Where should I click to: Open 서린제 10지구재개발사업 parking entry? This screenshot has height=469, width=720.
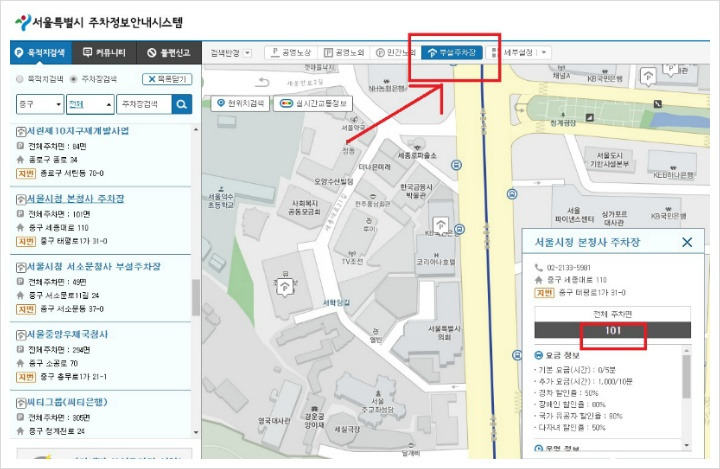(78, 131)
